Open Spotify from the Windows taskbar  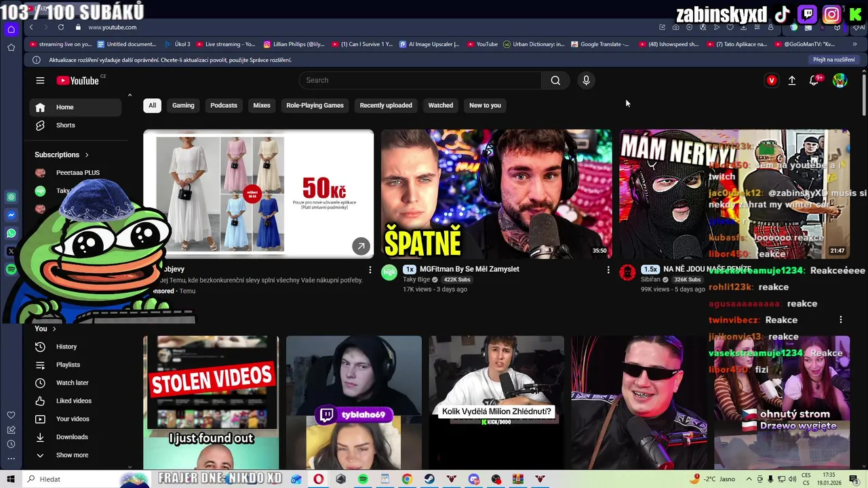[363, 479]
